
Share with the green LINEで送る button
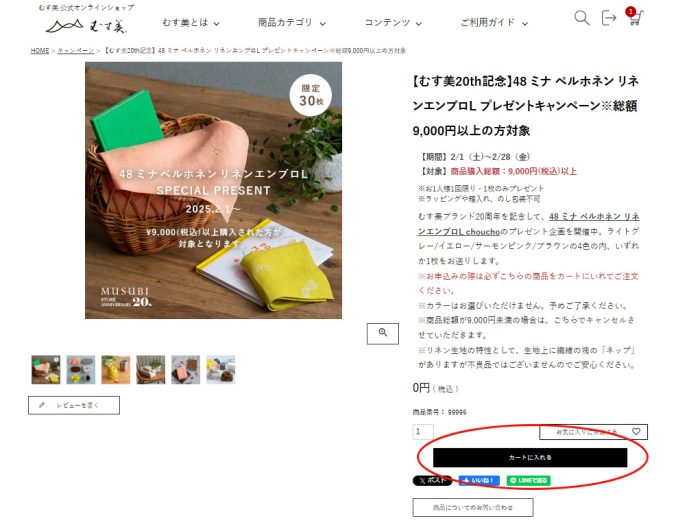529,481
